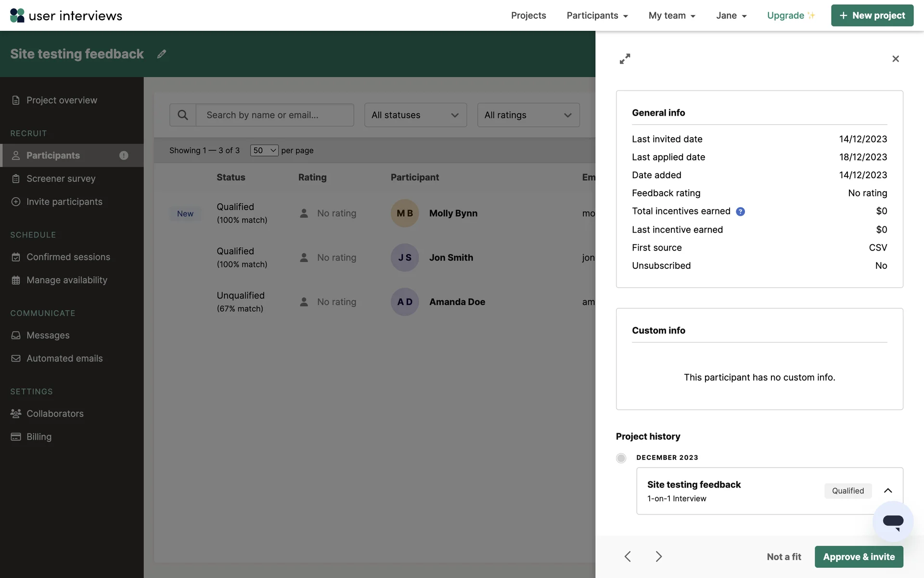The image size is (924, 578).
Task: Go to previous participant arrow
Action: [x=628, y=557]
